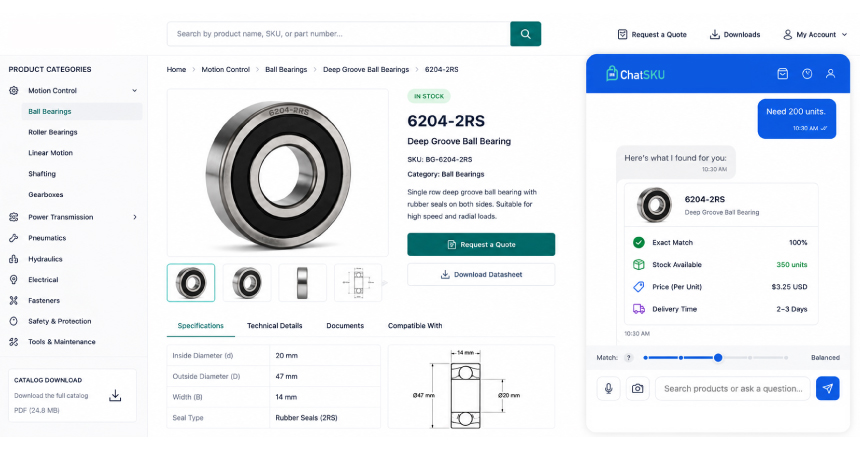Click the 'Rubber Seals (2RS)' spec value

(x=306, y=418)
